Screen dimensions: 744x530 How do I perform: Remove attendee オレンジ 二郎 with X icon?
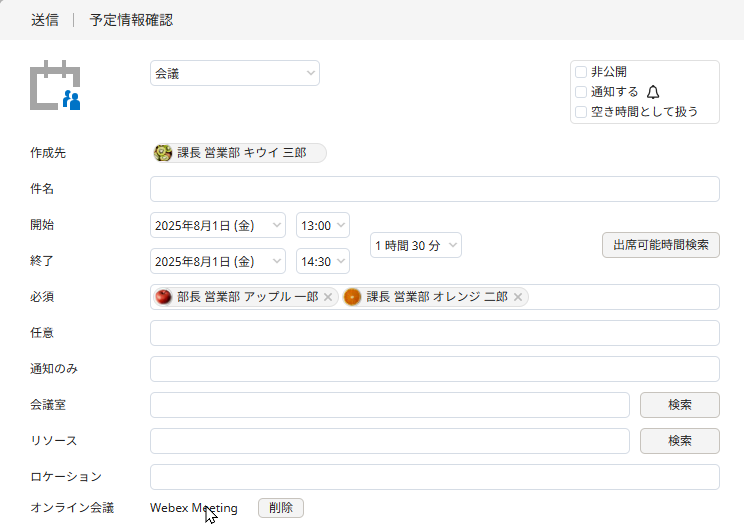tap(518, 297)
